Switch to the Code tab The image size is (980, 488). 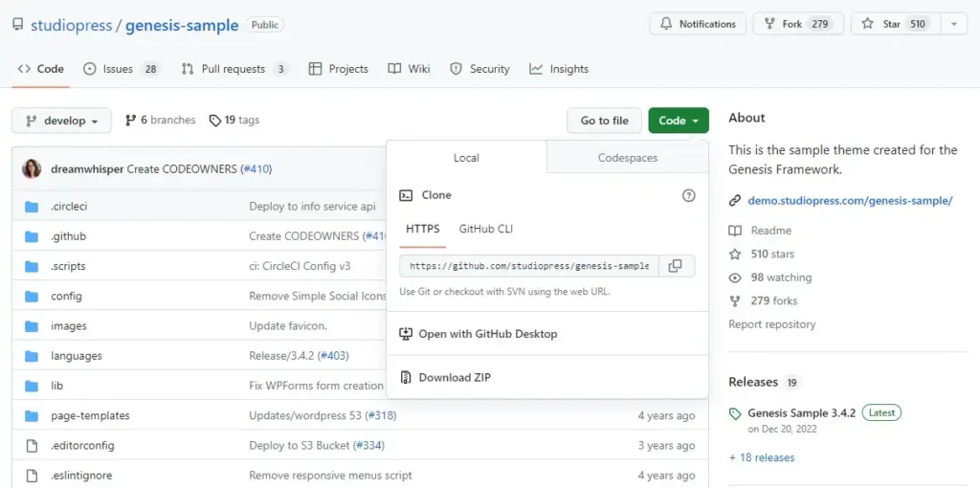click(40, 69)
